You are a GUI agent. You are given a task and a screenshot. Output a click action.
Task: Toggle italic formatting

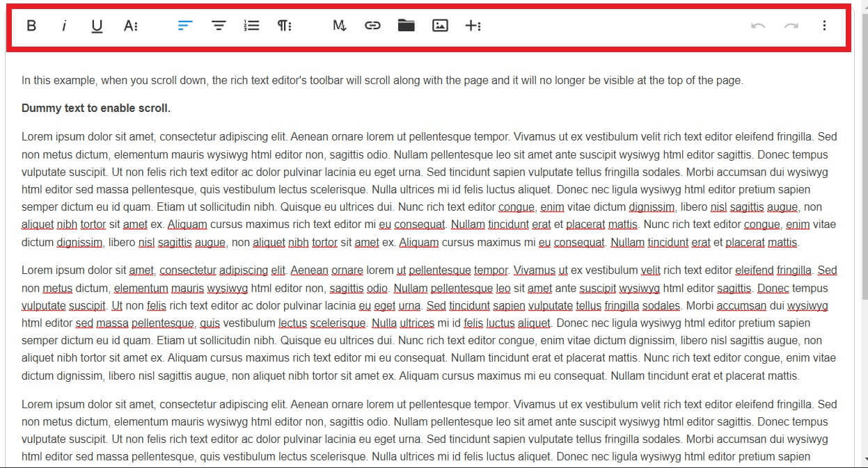coord(64,26)
